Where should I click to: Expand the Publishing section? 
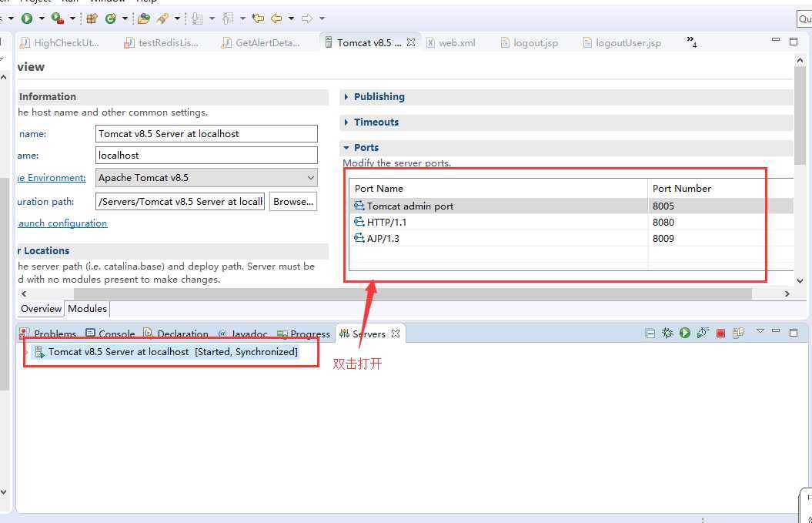346,97
